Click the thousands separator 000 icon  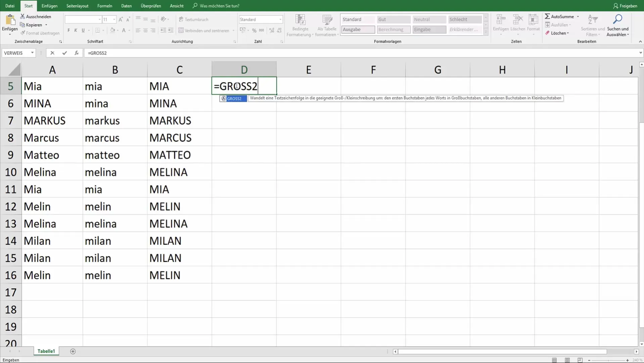coord(261,30)
